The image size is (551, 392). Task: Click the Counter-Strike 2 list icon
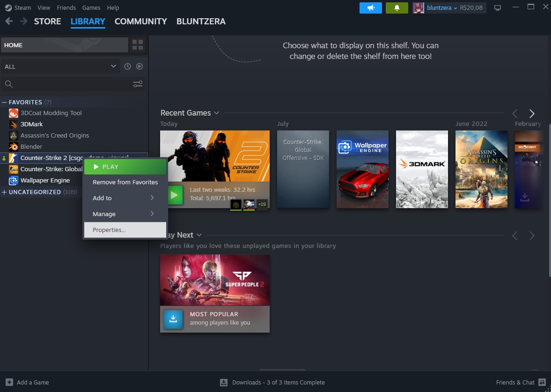tap(14, 158)
